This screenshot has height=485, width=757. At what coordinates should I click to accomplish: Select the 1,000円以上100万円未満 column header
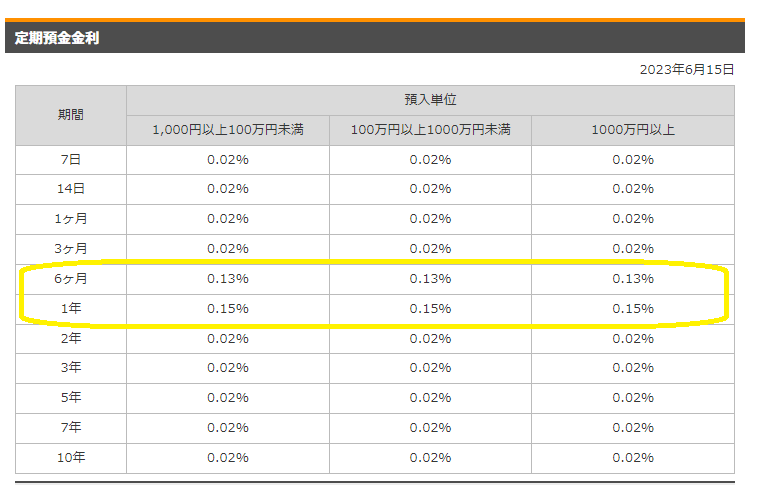[228, 130]
